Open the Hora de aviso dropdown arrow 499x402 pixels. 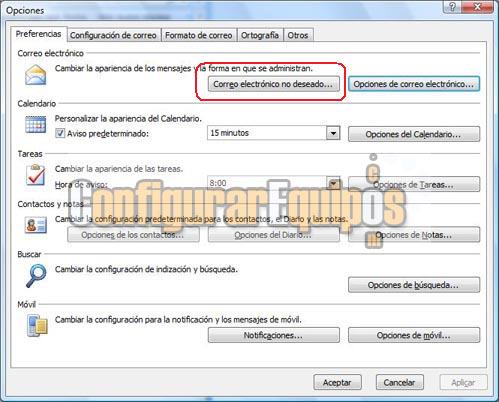(x=333, y=183)
